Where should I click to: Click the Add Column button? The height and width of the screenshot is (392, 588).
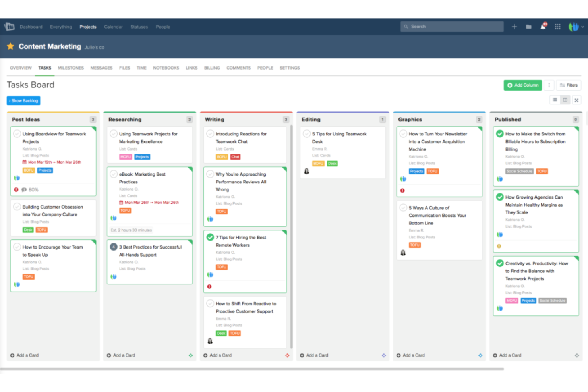[x=523, y=85]
